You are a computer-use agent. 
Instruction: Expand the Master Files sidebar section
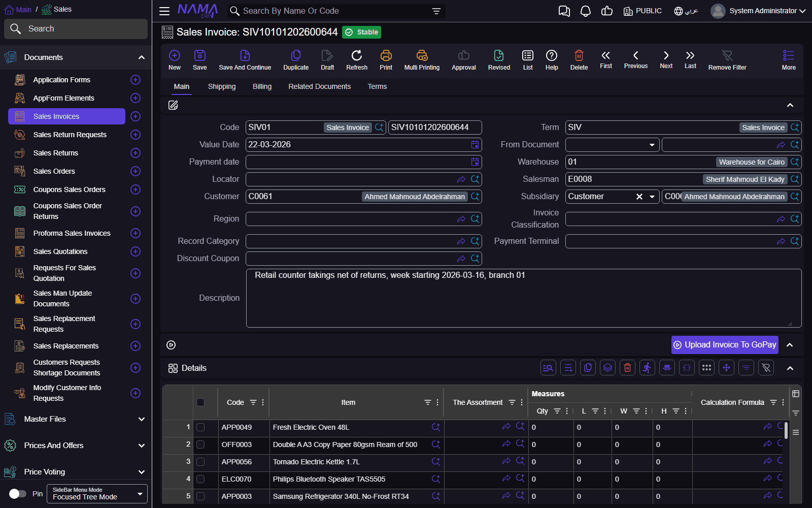(142, 419)
